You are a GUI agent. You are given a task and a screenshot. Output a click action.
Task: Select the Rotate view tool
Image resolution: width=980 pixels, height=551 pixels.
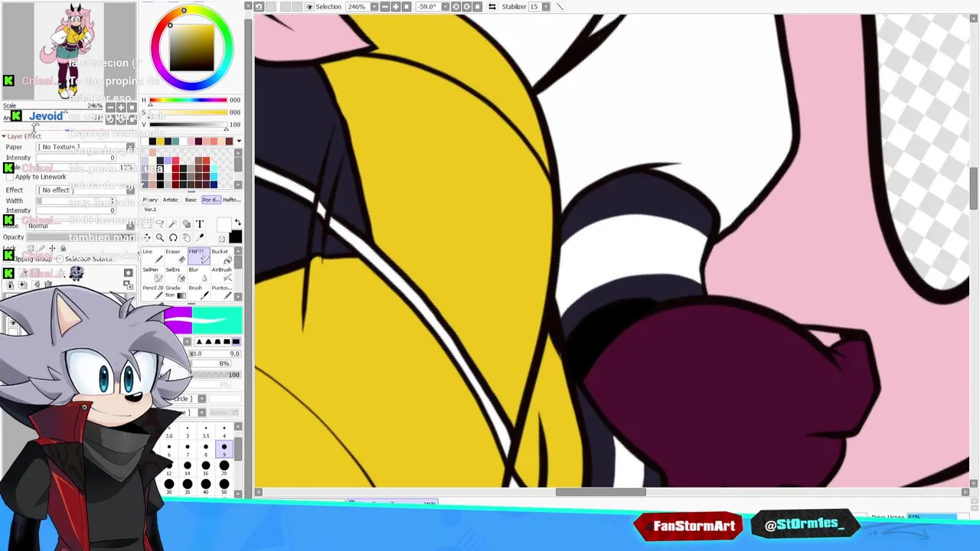coord(173,238)
